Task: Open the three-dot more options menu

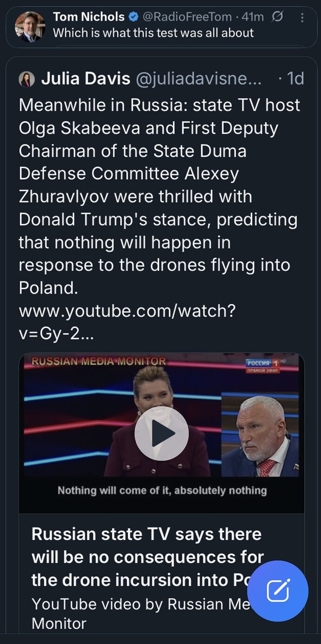Action: [302, 18]
